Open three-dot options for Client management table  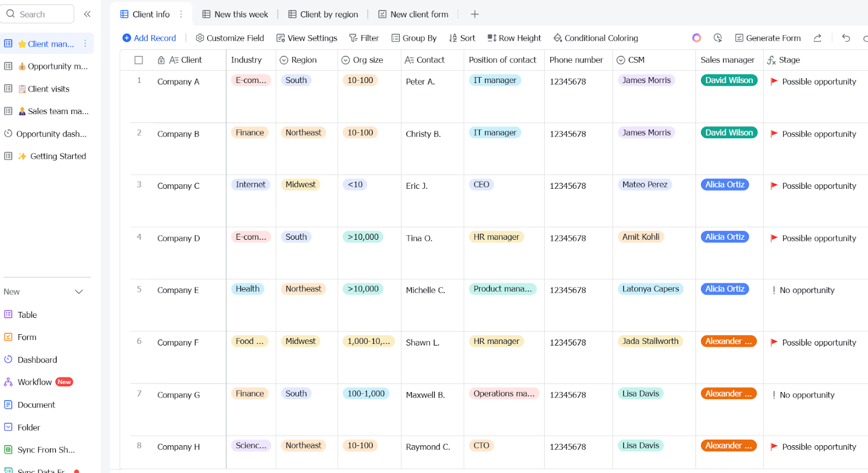pos(85,43)
